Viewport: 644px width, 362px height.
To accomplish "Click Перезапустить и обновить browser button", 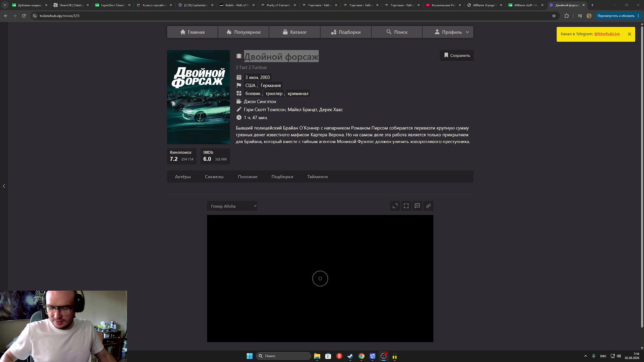I will [x=618, y=16].
